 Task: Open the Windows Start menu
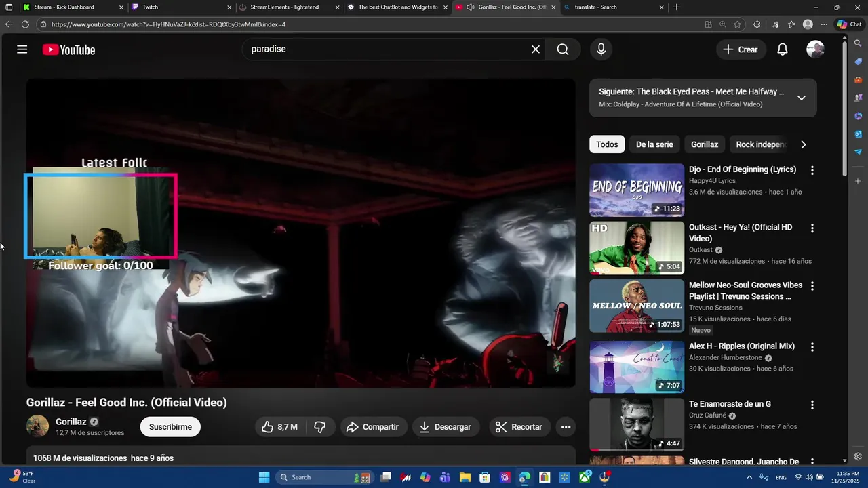tap(264, 477)
